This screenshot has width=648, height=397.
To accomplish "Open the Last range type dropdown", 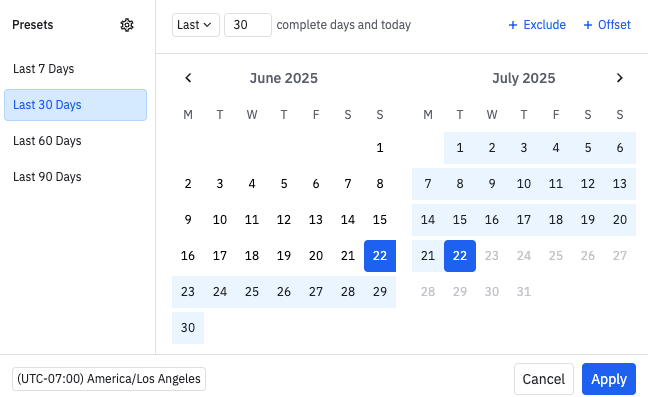I will 196,25.
